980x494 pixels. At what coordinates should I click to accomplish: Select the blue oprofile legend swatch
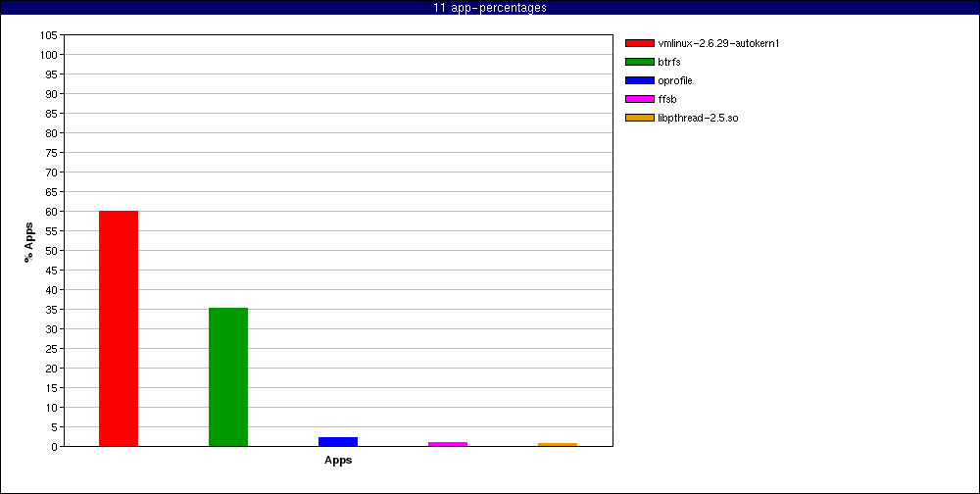(x=639, y=80)
